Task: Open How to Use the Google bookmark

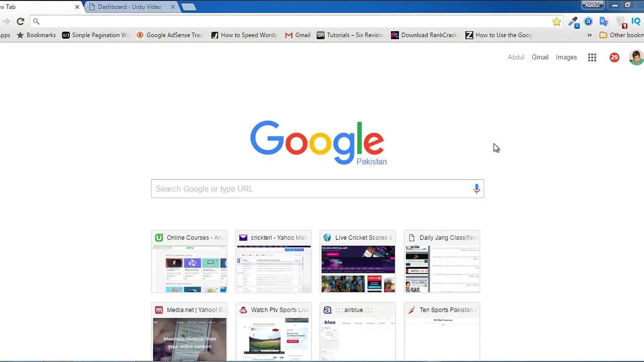Action: [x=499, y=35]
